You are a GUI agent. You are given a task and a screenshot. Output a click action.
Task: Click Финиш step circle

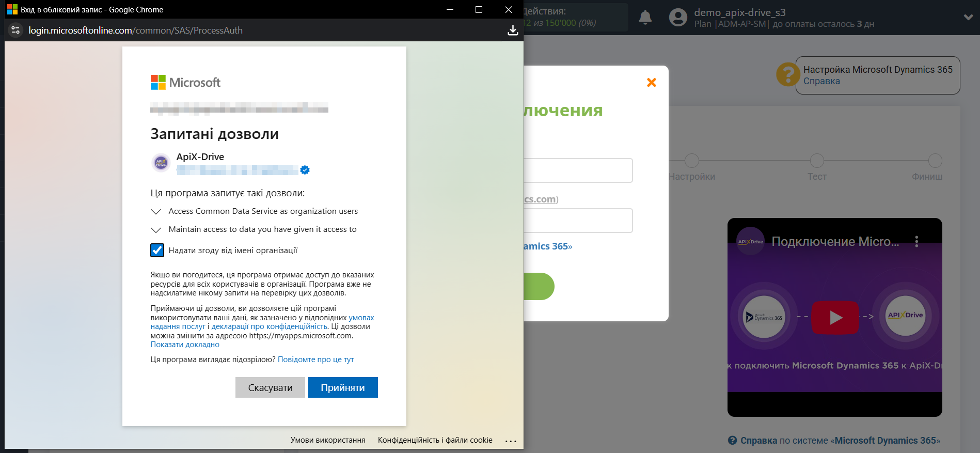click(935, 161)
